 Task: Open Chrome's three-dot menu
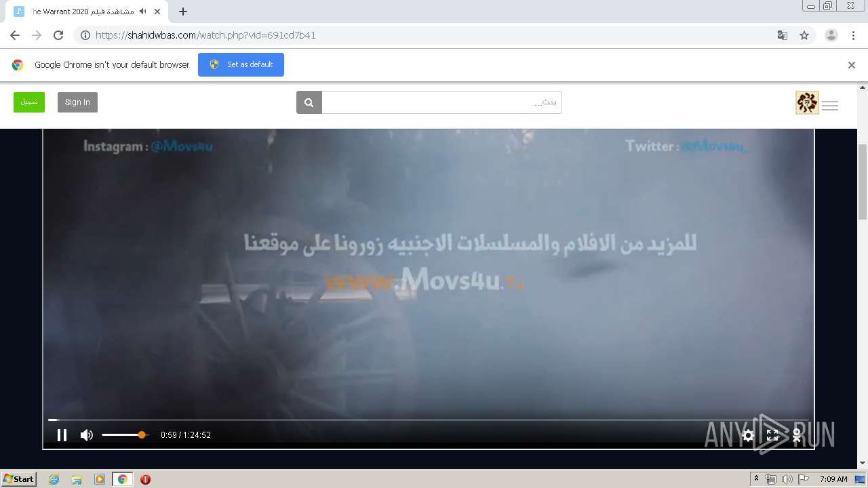point(853,35)
